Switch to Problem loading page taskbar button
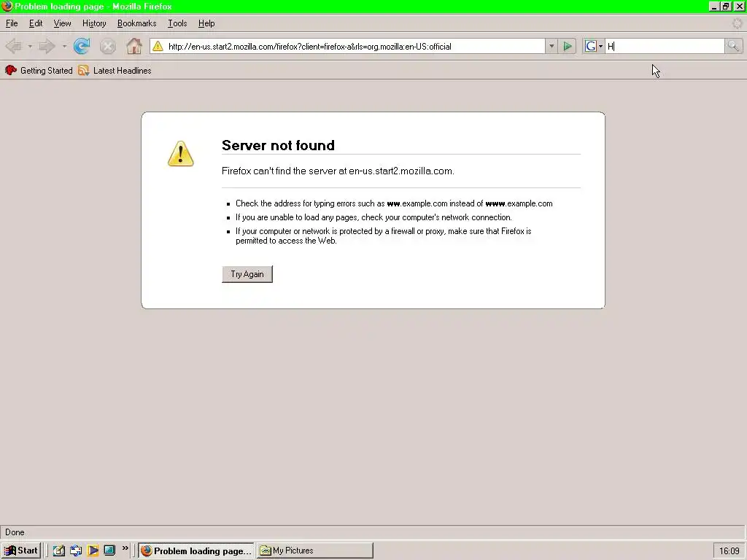This screenshot has height=560, width=747. tap(196, 551)
